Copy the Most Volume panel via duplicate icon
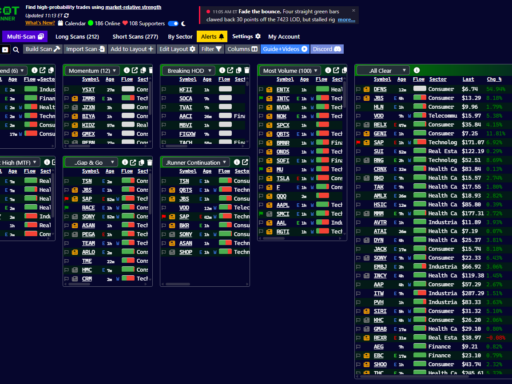Image resolution: width=512 pixels, height=384 pixels. click(344, 70)
